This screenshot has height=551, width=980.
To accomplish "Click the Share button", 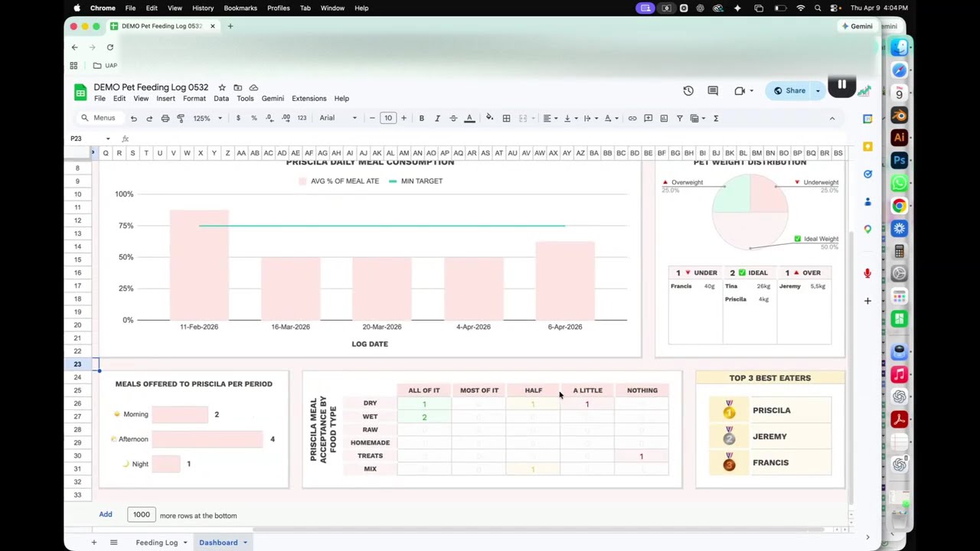I will click(789, 91).
